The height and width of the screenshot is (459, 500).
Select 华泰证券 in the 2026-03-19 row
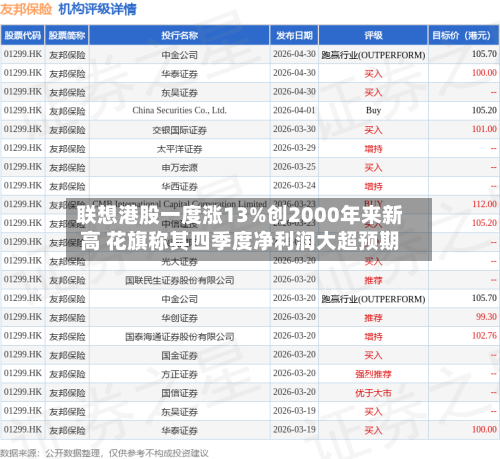pos(179,430)
